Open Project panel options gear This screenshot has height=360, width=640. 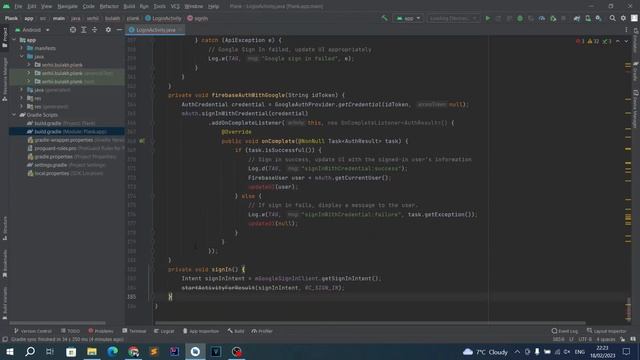pos(108,30)
